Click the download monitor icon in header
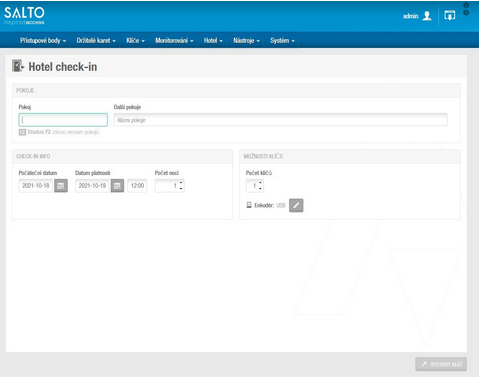This screenshot has width=482, height=377. (449, 15)
